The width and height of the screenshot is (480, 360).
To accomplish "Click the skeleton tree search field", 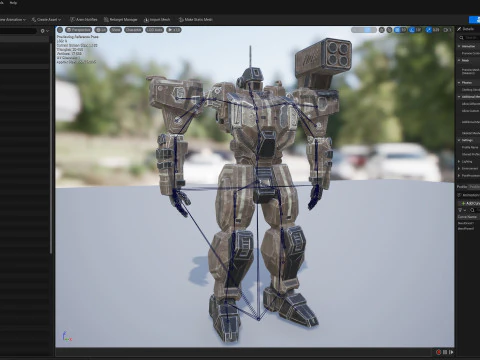I will [18, 31].
